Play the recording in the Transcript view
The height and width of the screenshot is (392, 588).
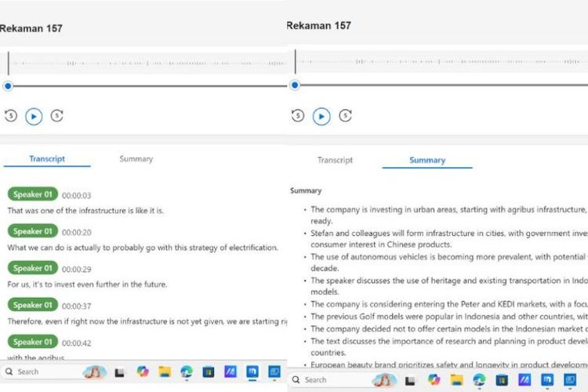coord(34,117)
